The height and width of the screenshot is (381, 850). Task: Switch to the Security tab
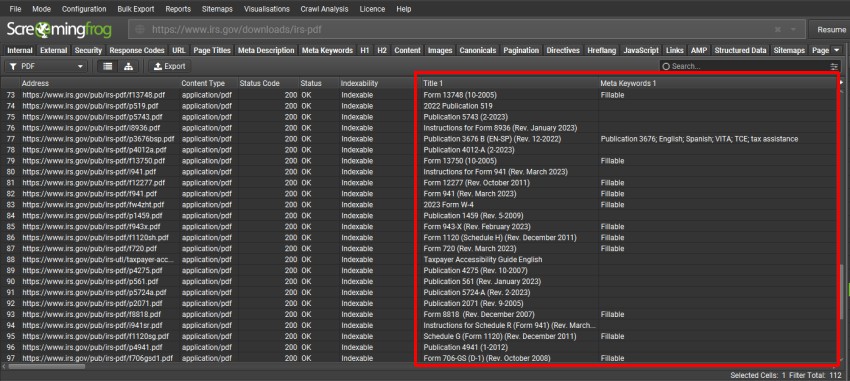tap(88, 50)
